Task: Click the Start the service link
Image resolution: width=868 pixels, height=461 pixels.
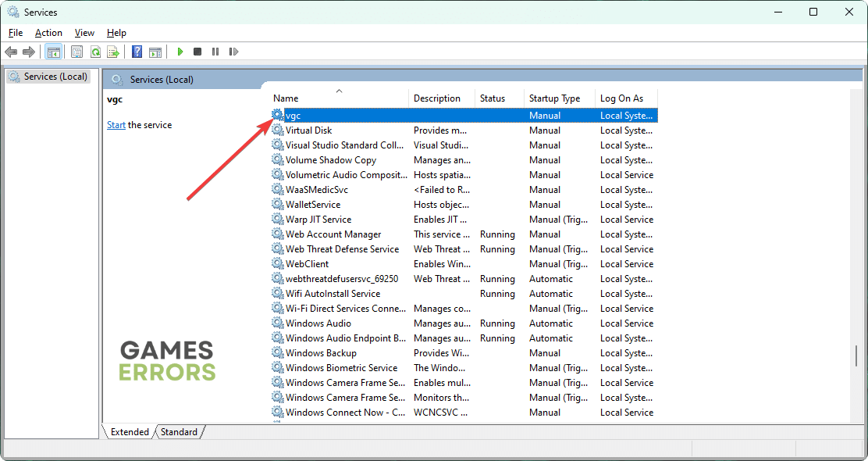Action: [116, 125]
